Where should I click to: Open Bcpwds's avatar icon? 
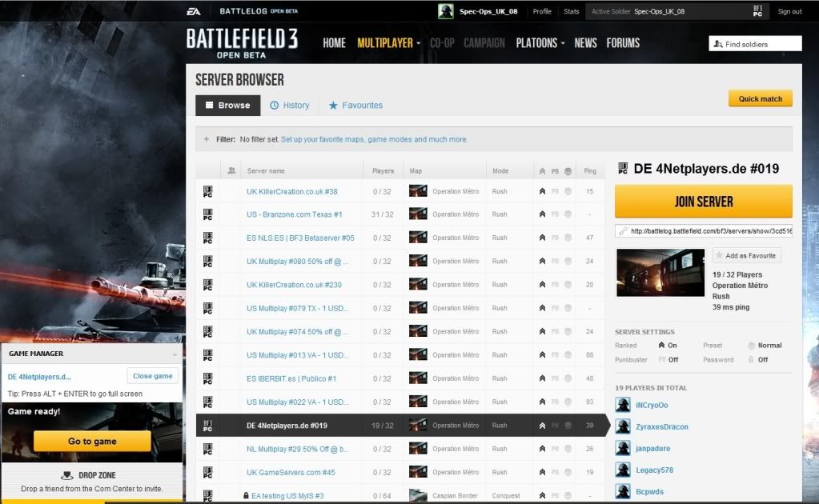tap(623, 491)
